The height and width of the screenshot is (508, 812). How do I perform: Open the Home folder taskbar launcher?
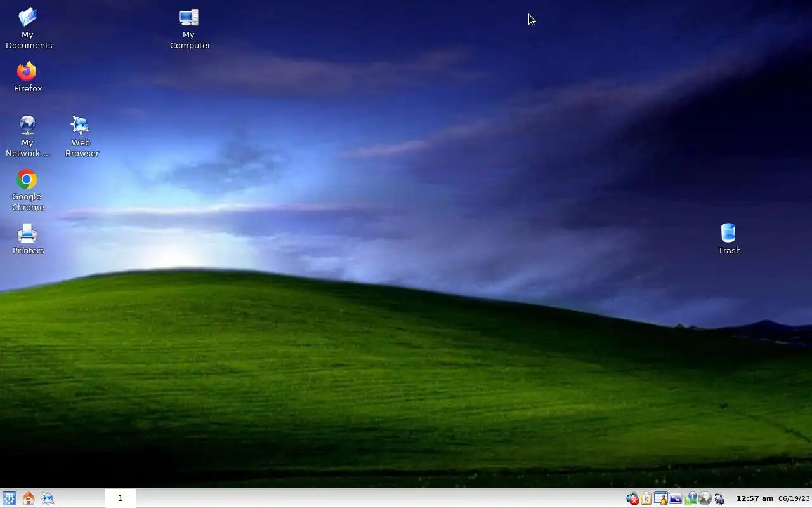[28, 498]
